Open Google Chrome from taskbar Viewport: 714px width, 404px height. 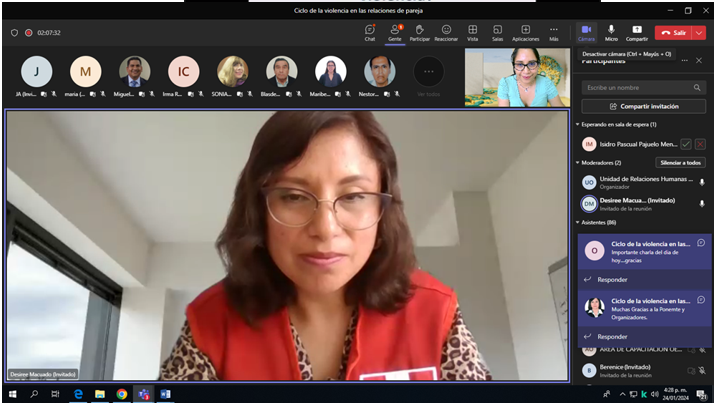pyautogui.click(x=122, y=394)
